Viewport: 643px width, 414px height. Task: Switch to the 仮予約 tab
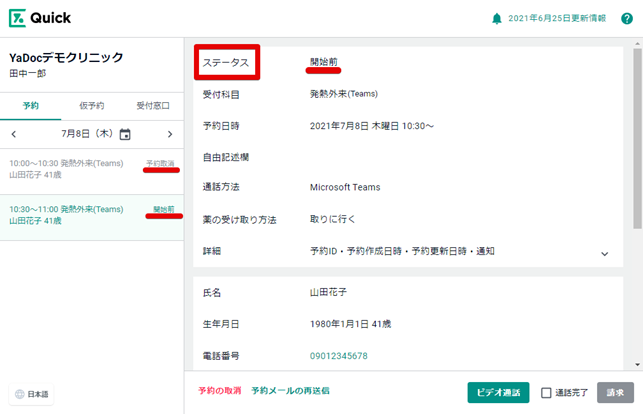[92, 105]
